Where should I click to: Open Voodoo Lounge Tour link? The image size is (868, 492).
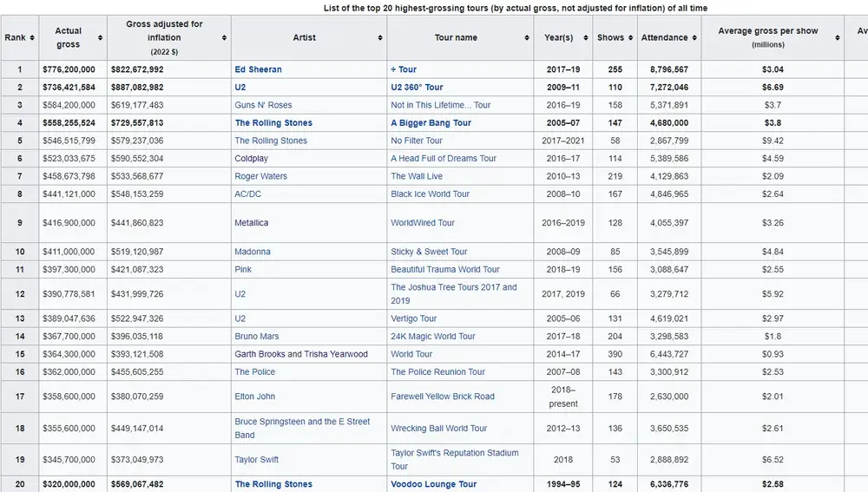point(433,483)
